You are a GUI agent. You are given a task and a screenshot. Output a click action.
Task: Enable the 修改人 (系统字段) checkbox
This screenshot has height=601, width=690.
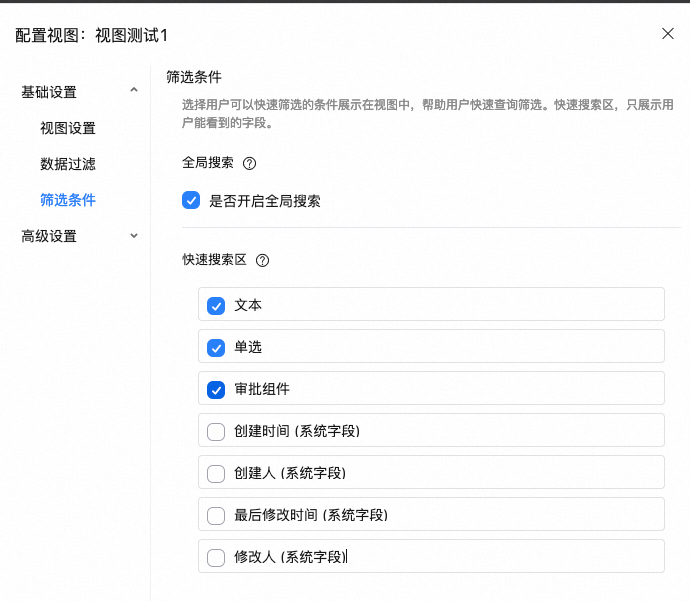215,558
